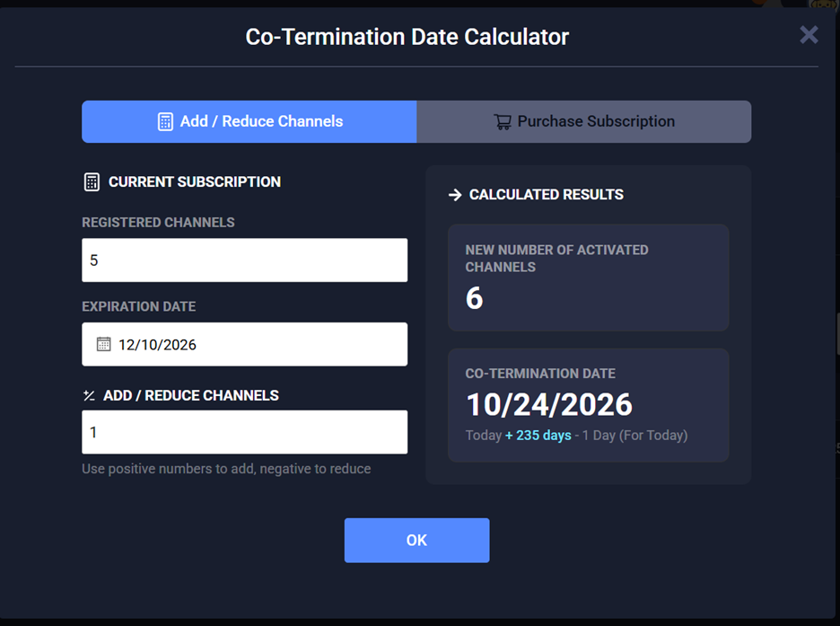Click the activated channels result value 6
The height and width of the screenshot is (626, 840).
point(475,298)
